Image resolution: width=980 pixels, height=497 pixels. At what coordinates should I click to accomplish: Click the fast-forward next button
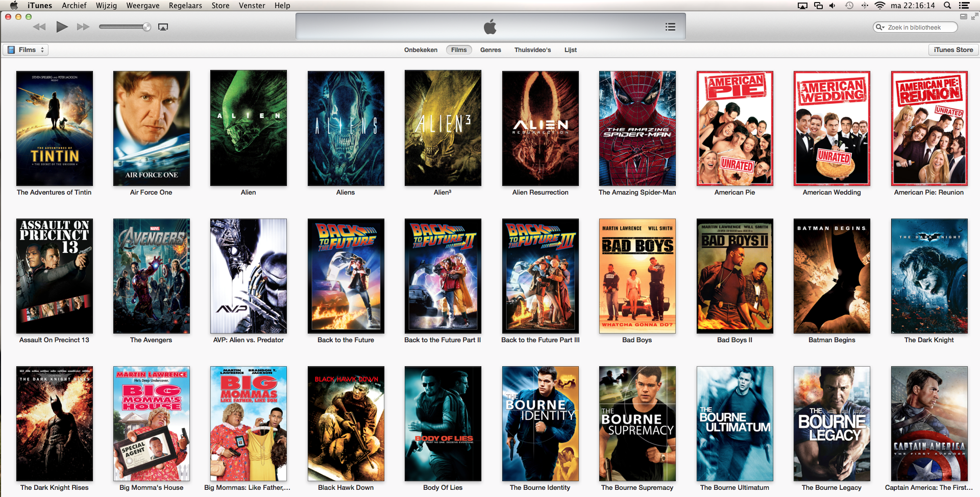(x=83, y=27)
